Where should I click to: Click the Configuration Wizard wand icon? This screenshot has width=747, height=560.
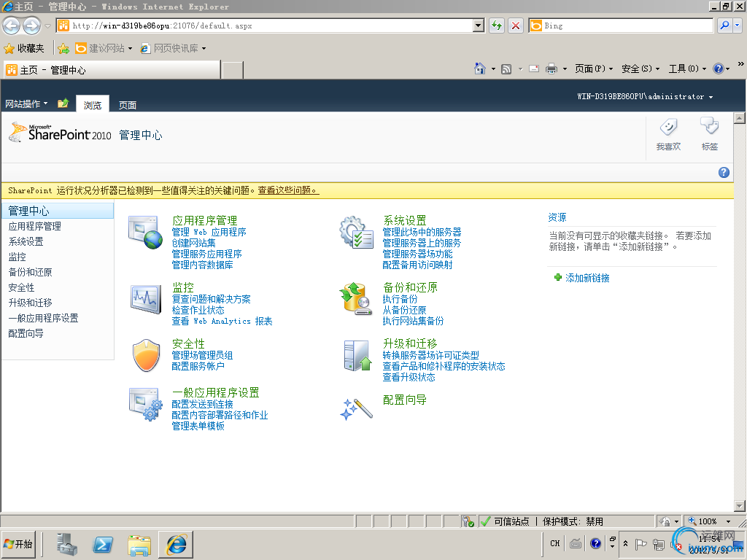(356, 408)
